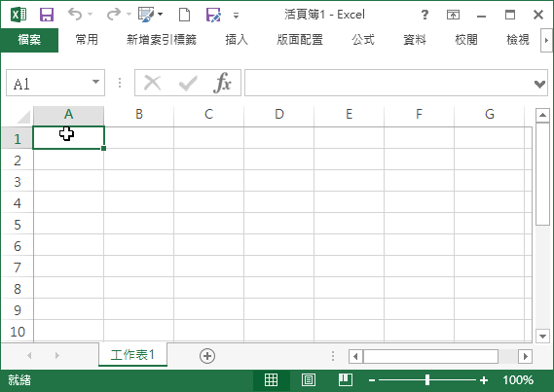
Task: Select row 8 header
Action: coord(18,289)
